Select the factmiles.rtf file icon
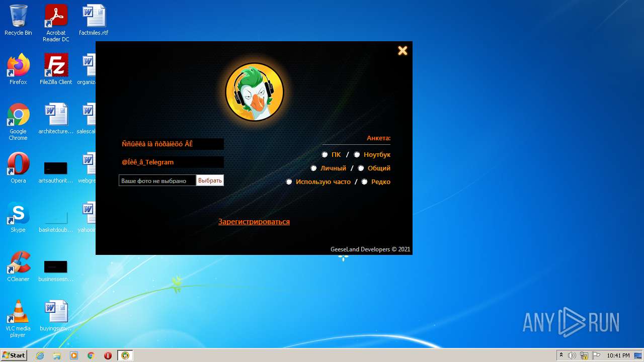Screen dimensions: 644x362 pyautogui.click(x=94, y=20)
